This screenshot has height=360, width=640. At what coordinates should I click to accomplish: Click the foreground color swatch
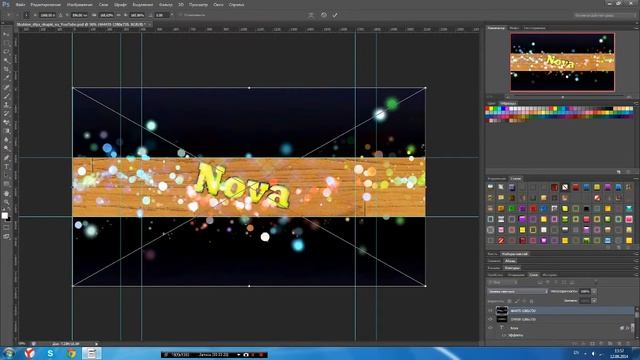click(x=4, y=216)
